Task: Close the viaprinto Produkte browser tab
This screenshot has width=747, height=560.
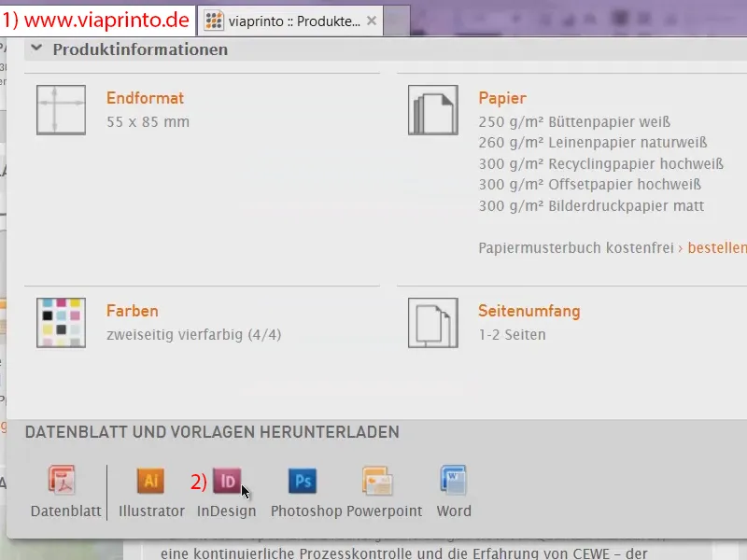Action: 372,21
